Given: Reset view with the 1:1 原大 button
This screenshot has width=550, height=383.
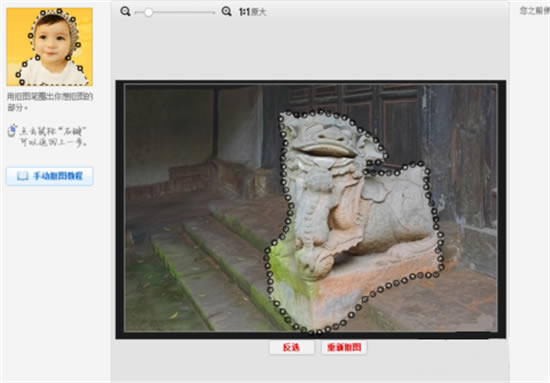Looking at the screenshot, I should click(253, 12).
